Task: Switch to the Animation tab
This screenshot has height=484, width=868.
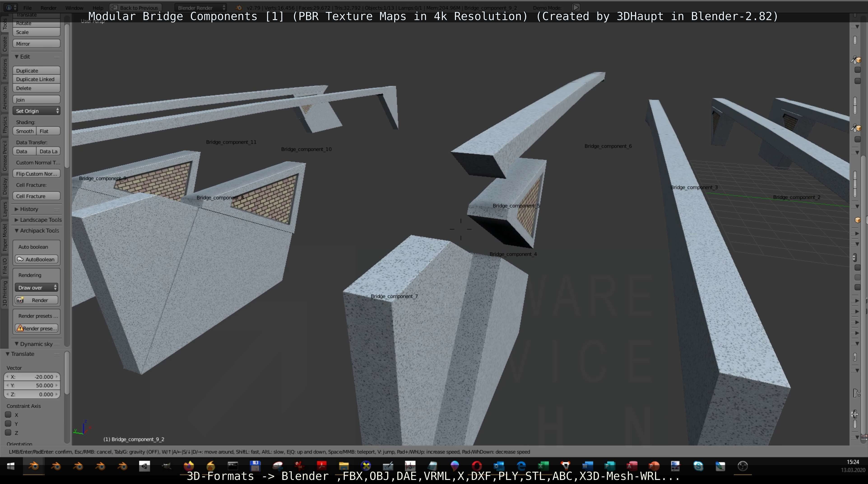Action: point(5,98)
